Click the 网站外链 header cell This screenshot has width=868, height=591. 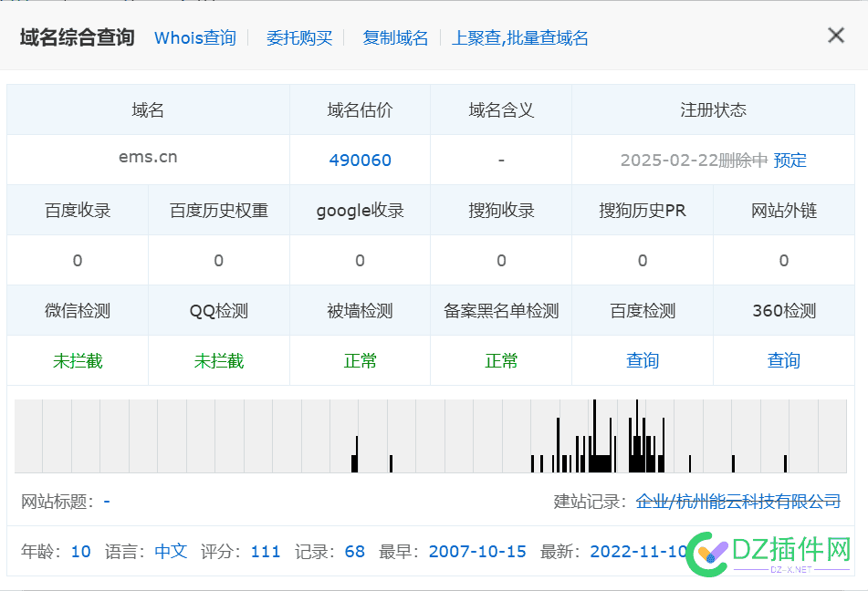[784, 211]
